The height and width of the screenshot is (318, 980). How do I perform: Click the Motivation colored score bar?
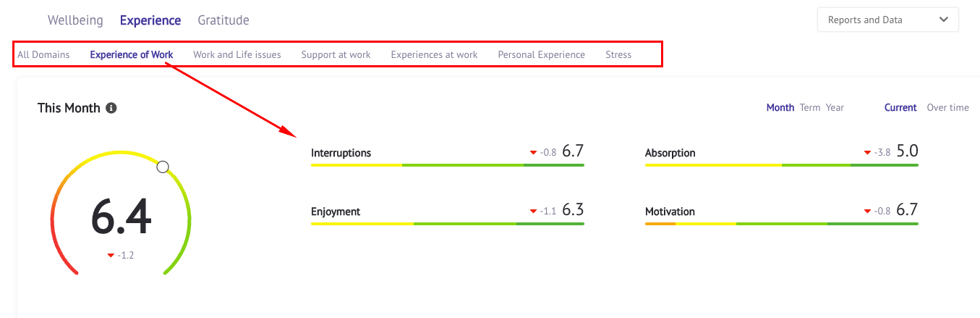782,224
